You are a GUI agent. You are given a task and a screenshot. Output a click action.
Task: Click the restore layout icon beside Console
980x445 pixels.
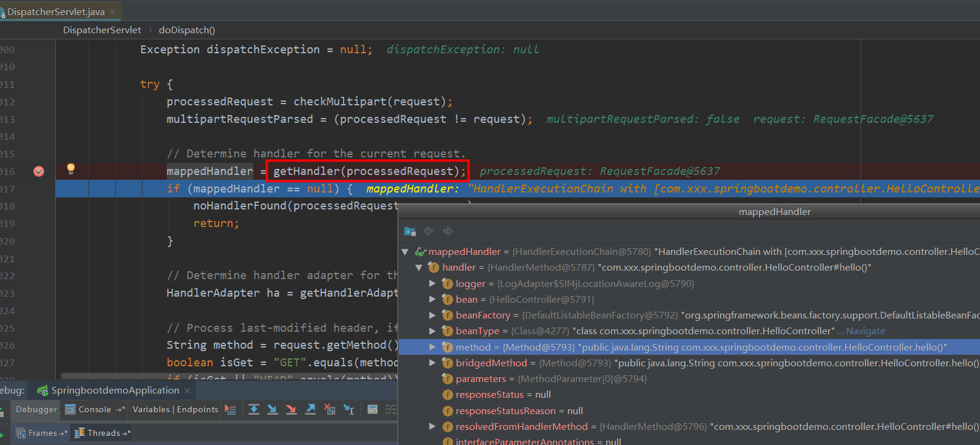coord(120,410)
